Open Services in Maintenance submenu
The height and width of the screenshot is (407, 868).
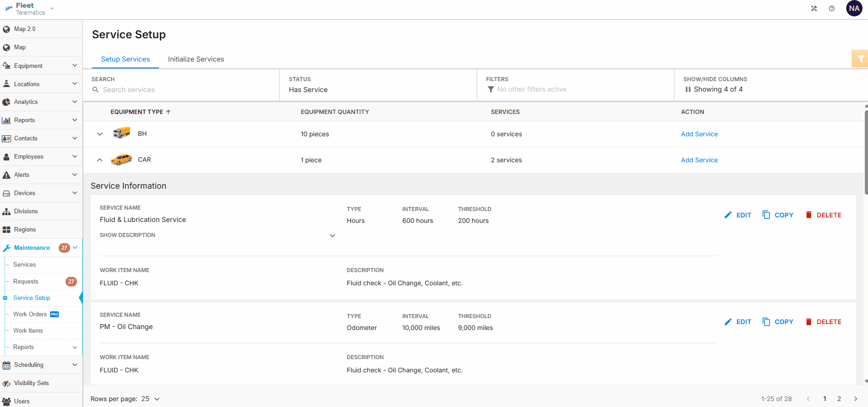point(25,265)
